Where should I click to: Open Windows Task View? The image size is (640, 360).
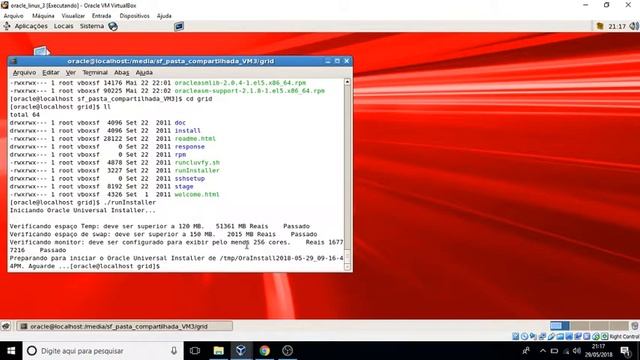point(195,351)
